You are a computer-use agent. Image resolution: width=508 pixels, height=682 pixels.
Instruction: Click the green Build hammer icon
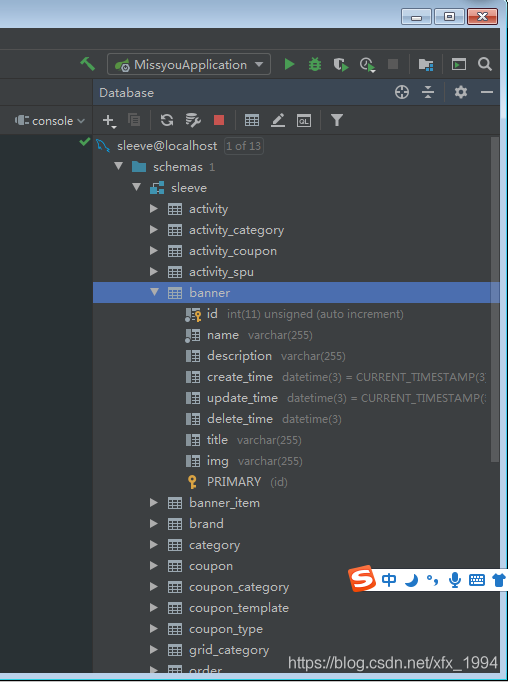87,64
